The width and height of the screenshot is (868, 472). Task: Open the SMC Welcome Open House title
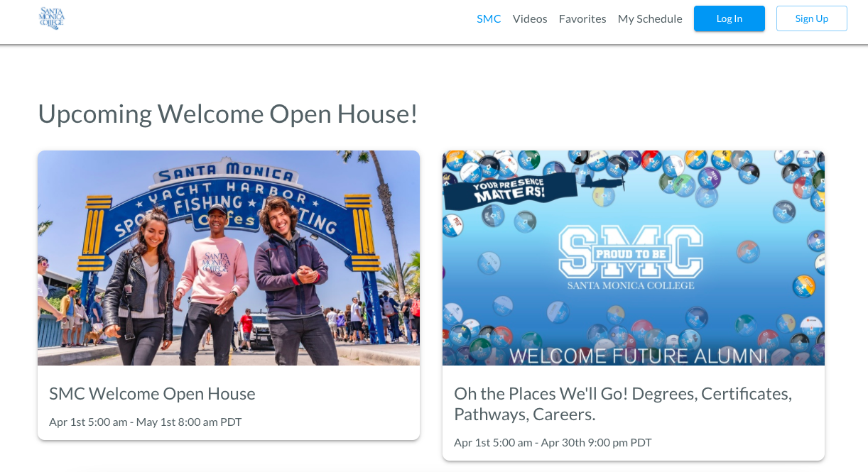(152, 393)
